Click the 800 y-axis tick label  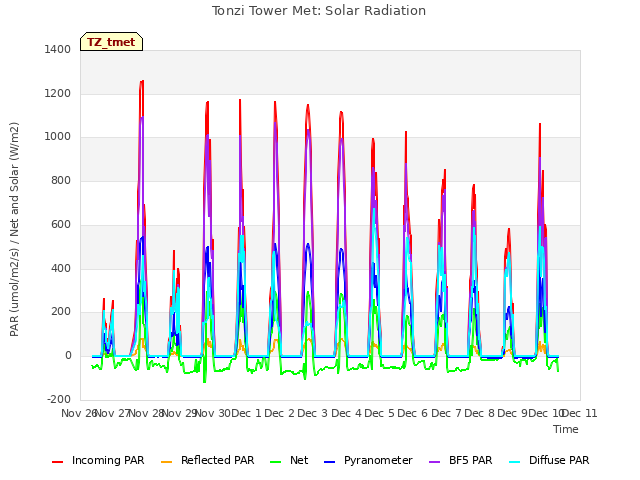pyautogui.click(x=61, y=180)
